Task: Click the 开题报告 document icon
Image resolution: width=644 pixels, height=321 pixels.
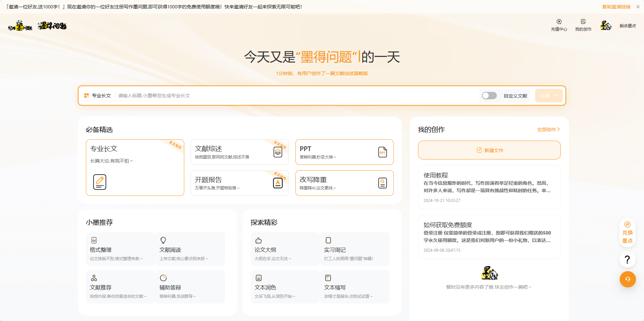Action: (x=278, y=183)
